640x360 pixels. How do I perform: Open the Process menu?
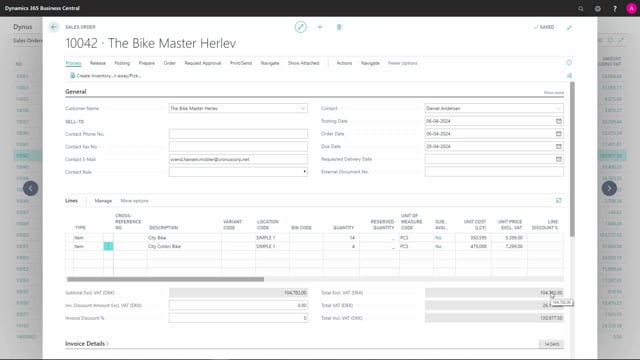[73, 63]
